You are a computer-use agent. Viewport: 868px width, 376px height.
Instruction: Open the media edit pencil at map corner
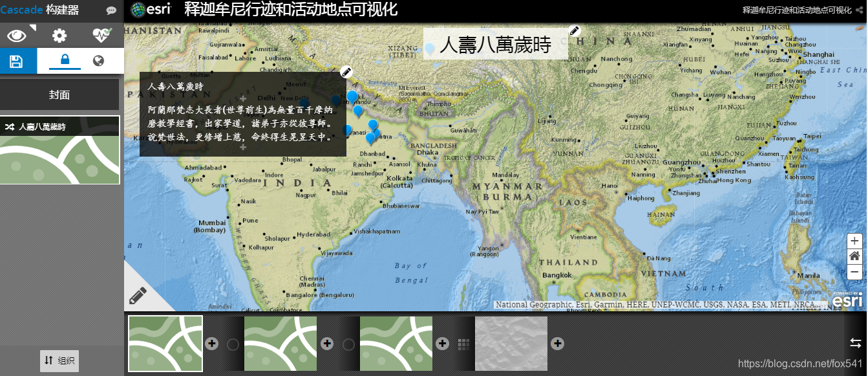pos(138,296)
